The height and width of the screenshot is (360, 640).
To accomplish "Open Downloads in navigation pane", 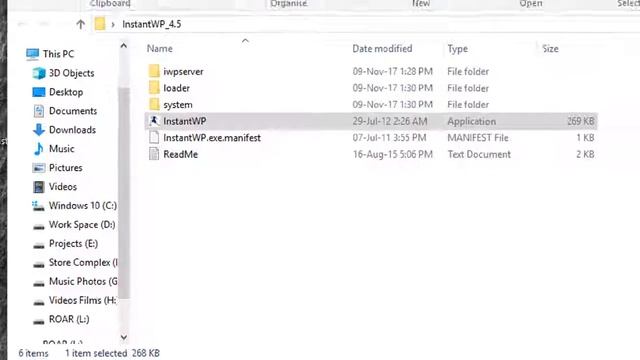I will pos(72,130).
